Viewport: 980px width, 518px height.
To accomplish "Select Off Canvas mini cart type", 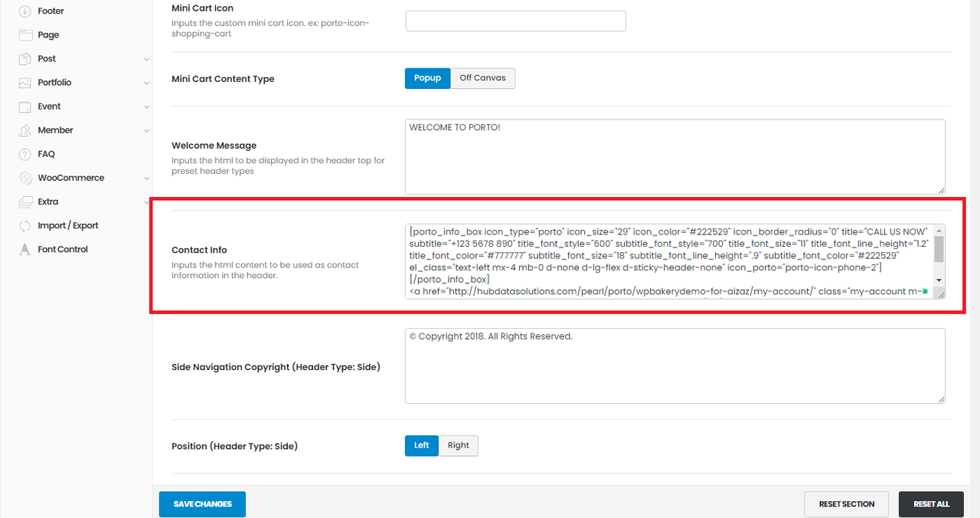I will [x=482, y=78].
